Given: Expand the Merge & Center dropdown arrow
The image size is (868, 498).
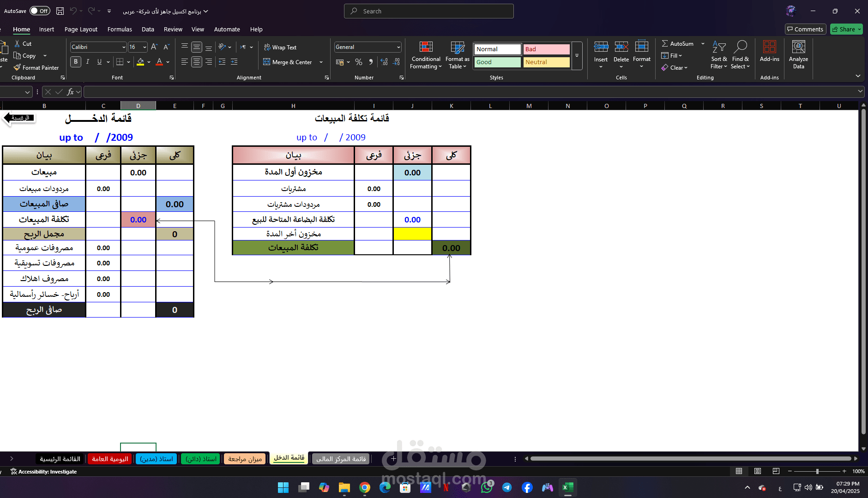Looking at the screenshot, I should [x=321, y=62].
